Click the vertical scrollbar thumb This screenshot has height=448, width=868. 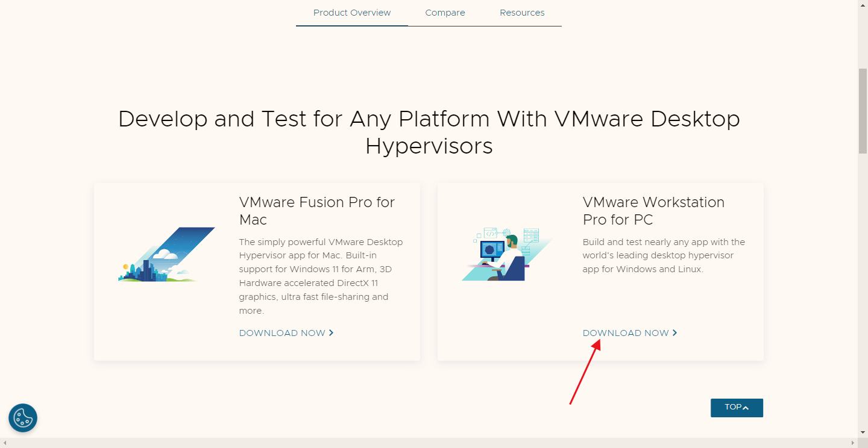(x=863, y=111)
